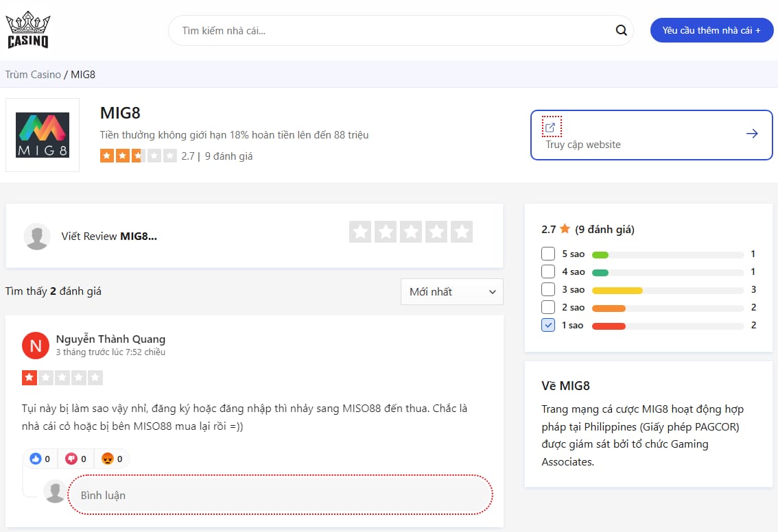Click the Tìm thấy 2 đánh giá text
Viewport: 778px width, 532px height.
pyautogui.click(x=53, y=291)
